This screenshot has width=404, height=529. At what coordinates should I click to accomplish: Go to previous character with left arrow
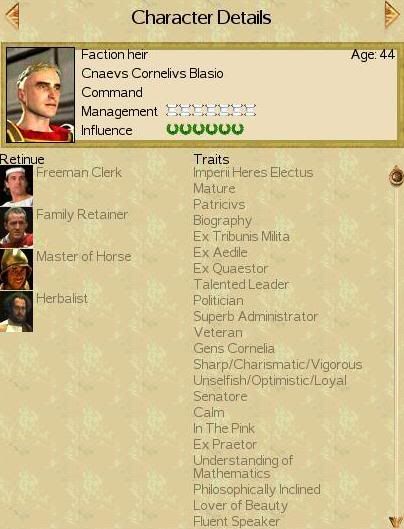tap(12, 15)
